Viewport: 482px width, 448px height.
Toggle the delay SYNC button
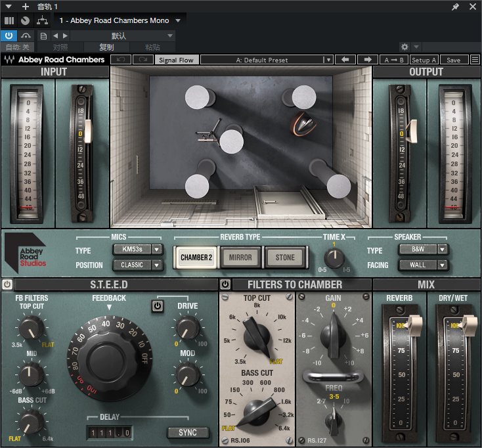[188, 433]
